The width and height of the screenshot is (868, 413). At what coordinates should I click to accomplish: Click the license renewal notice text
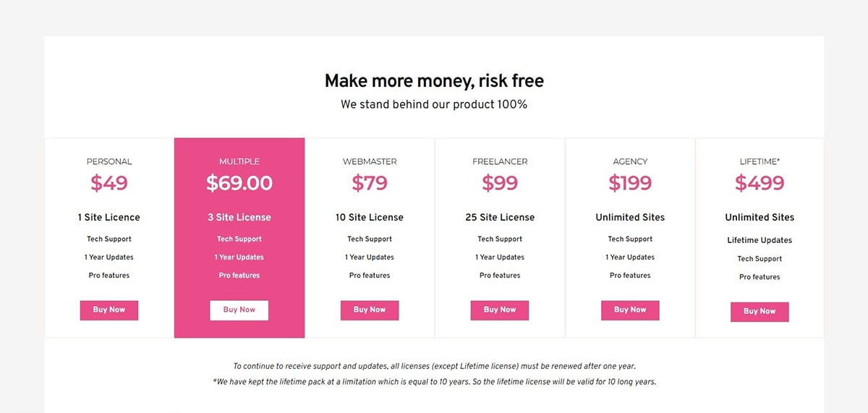click(x=434, y=367)
